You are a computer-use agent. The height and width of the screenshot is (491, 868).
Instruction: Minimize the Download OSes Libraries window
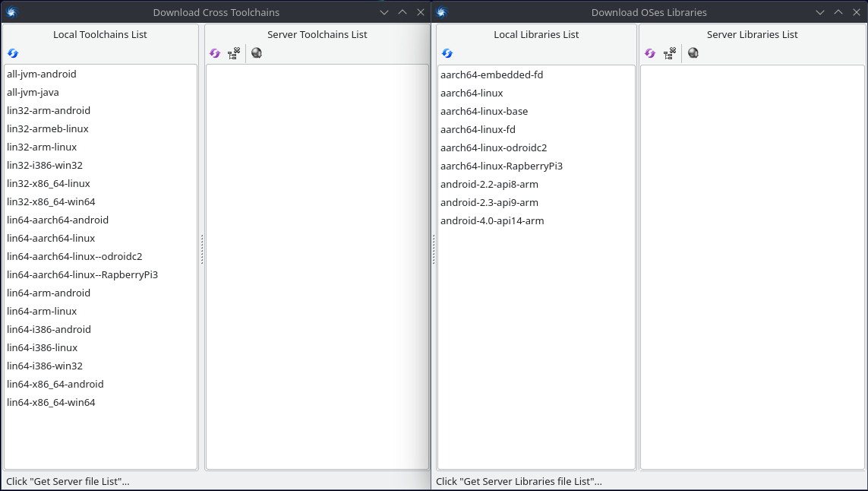coord(820,12)
